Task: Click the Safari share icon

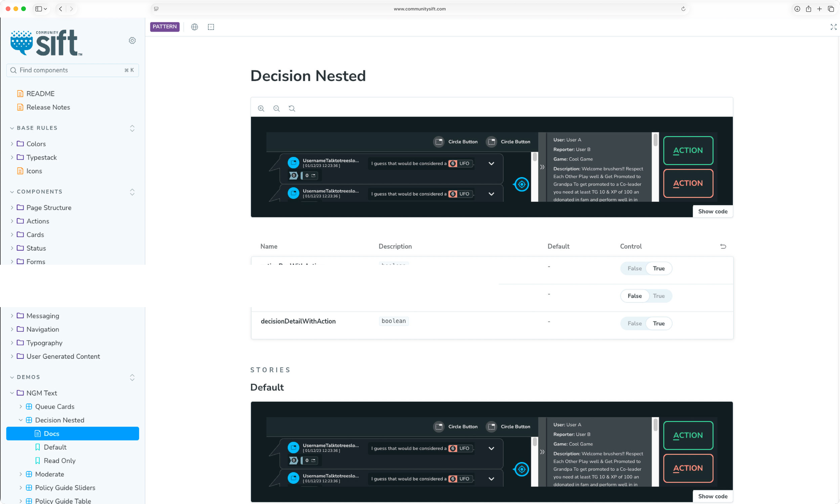Action: (808, 9)
